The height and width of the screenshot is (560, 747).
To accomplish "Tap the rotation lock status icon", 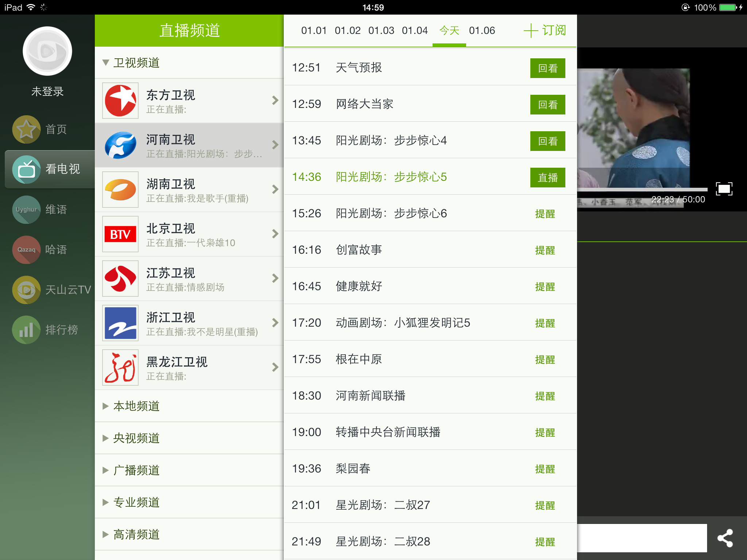I will pos(686,7).
